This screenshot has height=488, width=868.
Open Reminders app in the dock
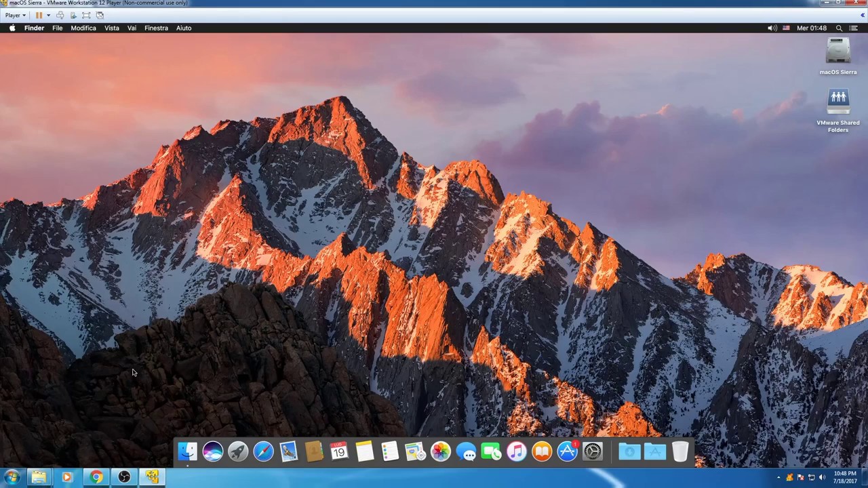pos(390,451)
